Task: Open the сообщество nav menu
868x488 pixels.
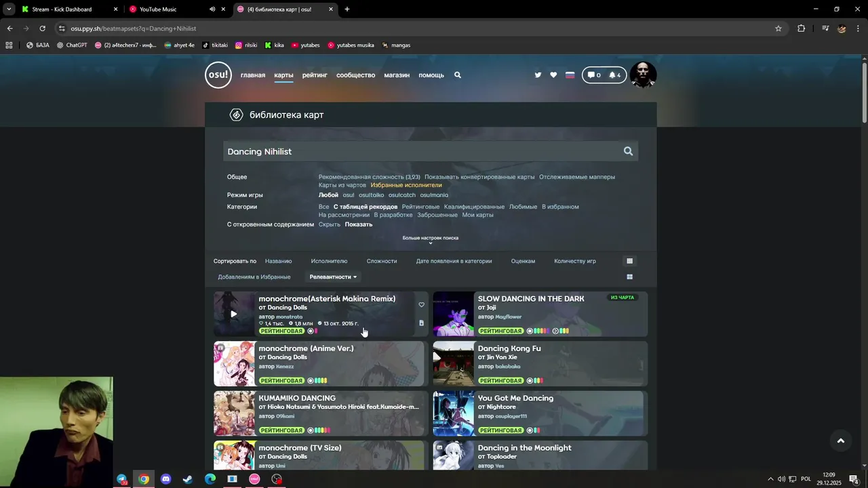Action: click(x=356, y=75)
